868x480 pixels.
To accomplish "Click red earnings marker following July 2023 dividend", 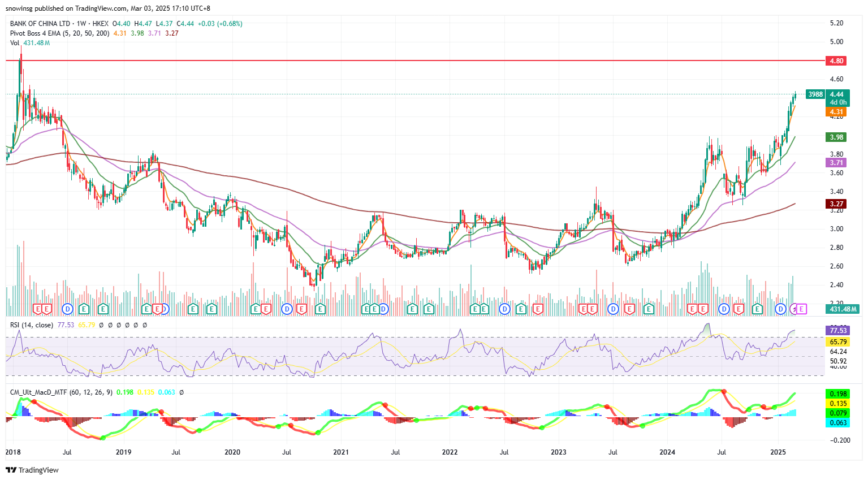I will (629, 309).
